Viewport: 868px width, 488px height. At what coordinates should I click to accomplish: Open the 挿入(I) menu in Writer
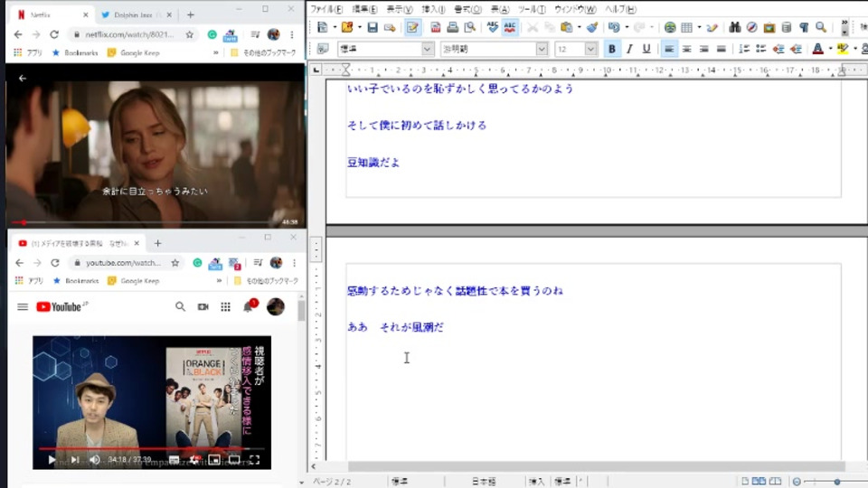click(x=433, y=8)
